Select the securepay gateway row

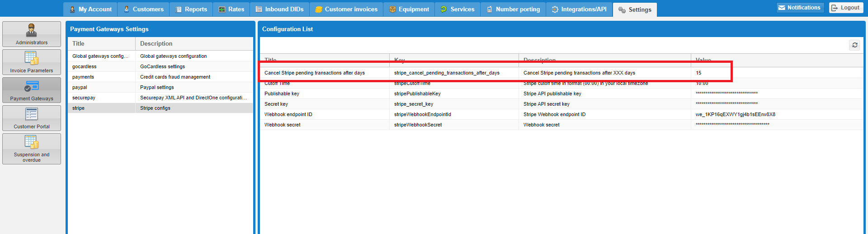tap(160, 98)
